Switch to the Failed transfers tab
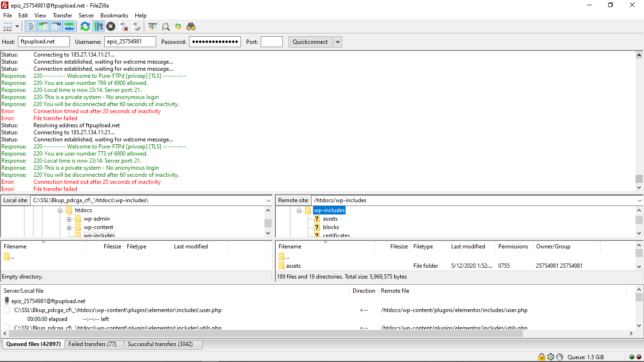The image size is (644, 362). click(92, 344)
